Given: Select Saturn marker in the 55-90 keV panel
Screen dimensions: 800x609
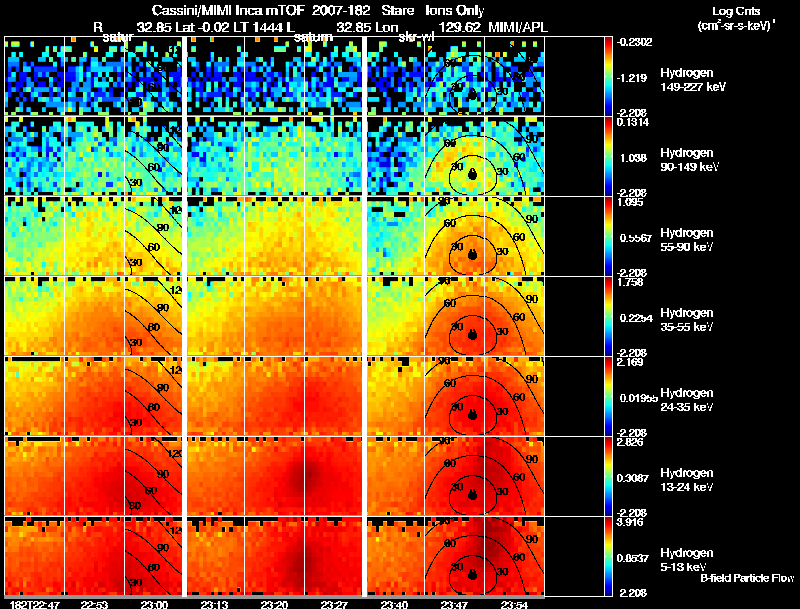Looking at the screenshot, I should (x=472, y=254).
